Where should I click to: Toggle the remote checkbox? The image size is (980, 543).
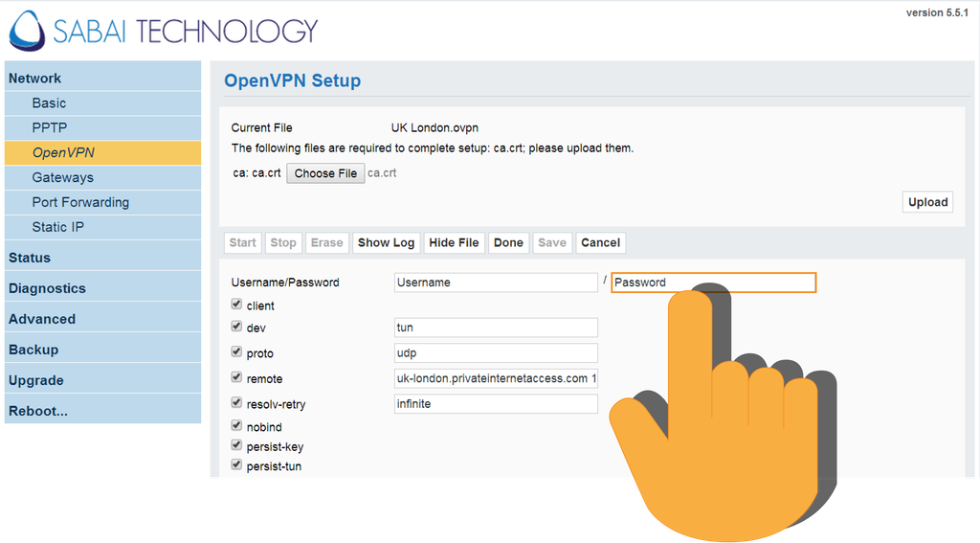[236, 377]
